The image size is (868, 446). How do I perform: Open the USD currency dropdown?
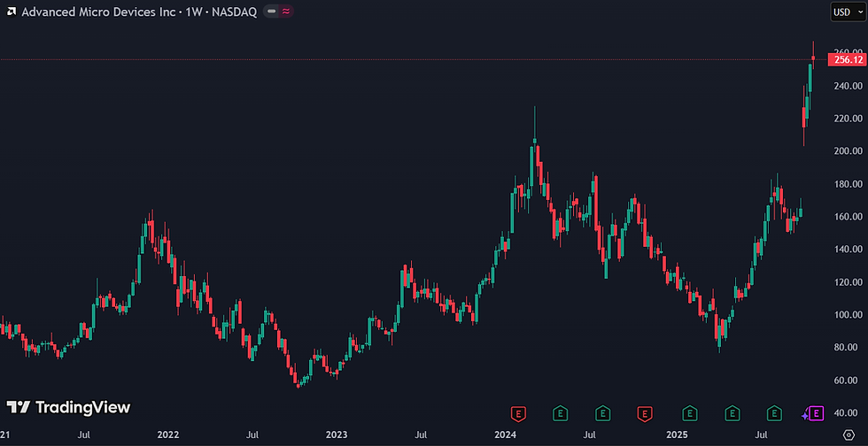849,12
